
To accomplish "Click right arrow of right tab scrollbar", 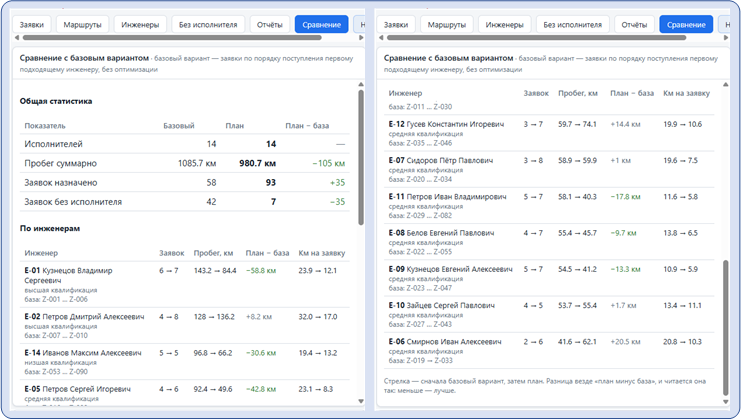I will (726, 37).
